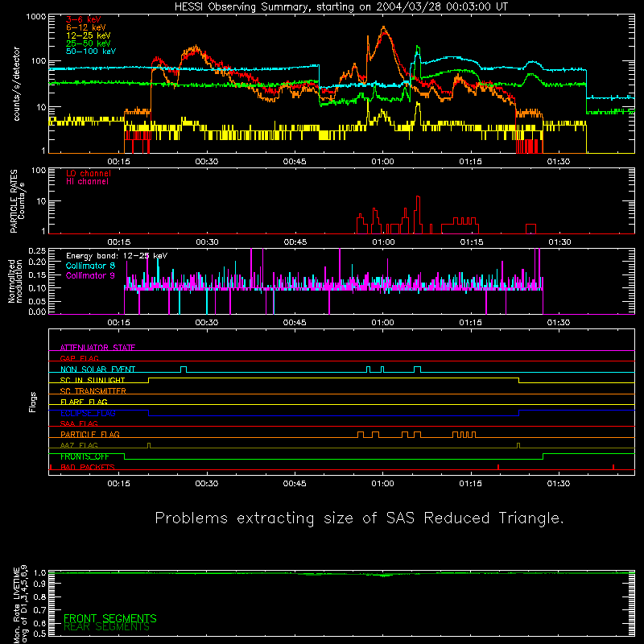
Task: Click the 'FRONT SEGMENTS' legend label
Action: [x=110, y=618]
